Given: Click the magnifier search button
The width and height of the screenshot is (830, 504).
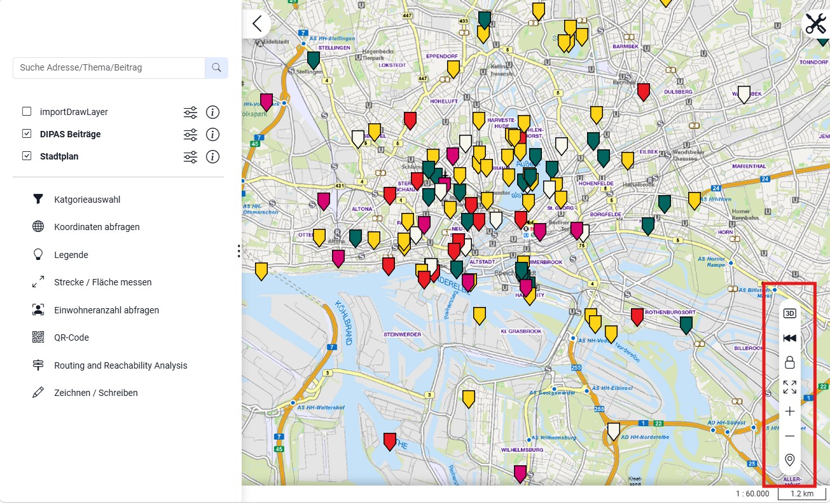Looking at the screenshot, I should tap(216, 67).
